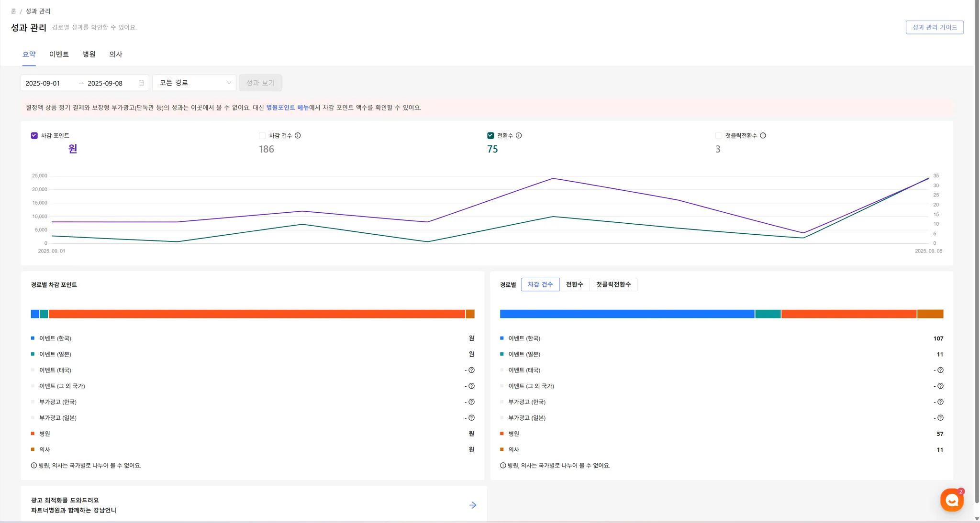Enable the 차감 건수 checkbox
980x523 pixels.
click(x=262, y=136)
